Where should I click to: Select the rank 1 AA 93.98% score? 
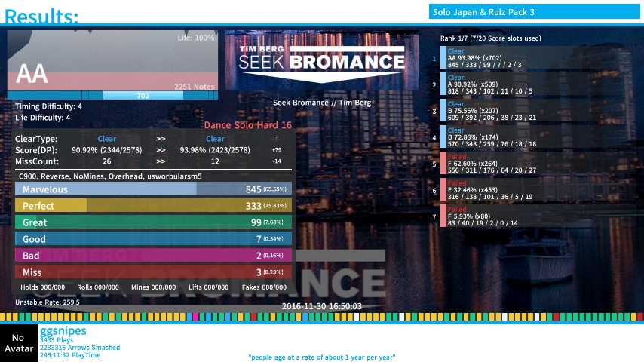point(494,58)
